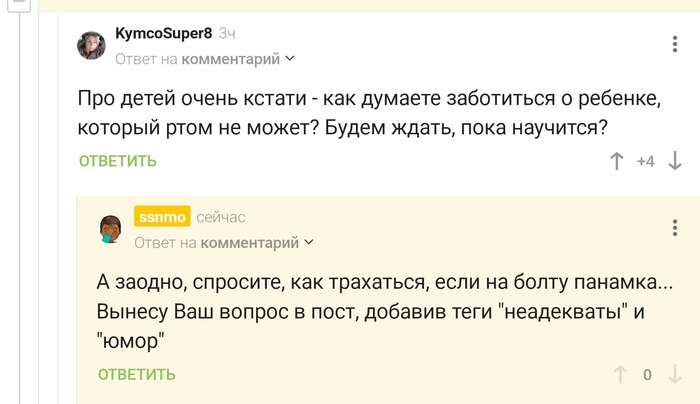The width and height of the screenshot is (700, 404).
Task: Upvote the ssnmo comment
Action: (620, 375)
